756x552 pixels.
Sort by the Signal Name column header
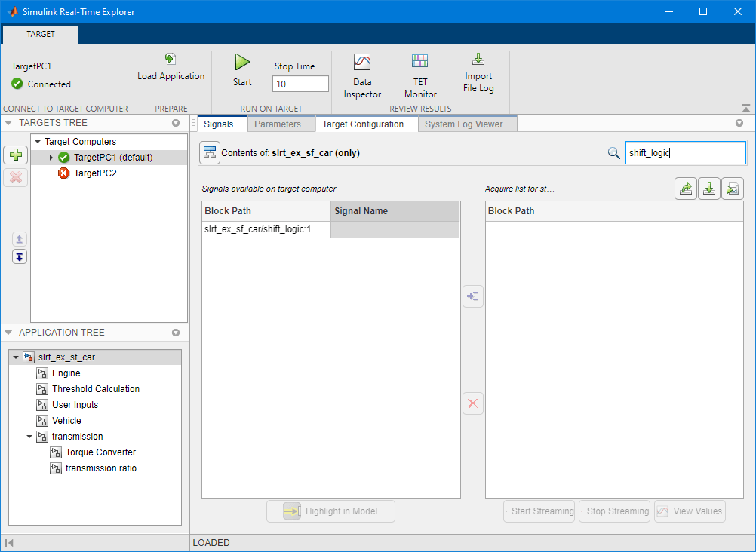click(x=395, y=211)
